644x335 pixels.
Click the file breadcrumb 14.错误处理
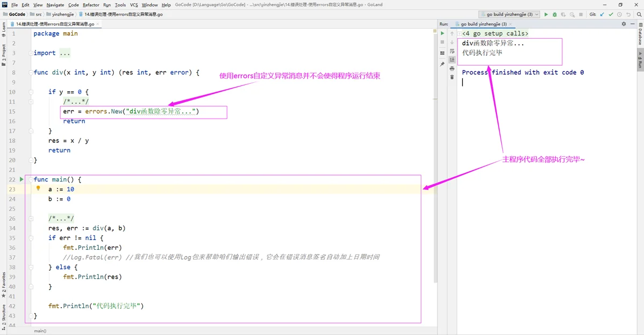[x=120, y=14]
